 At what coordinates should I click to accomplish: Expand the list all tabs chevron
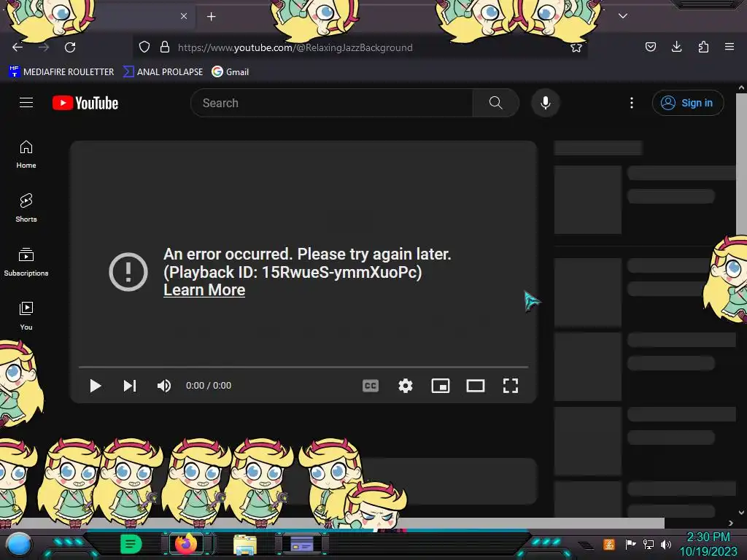tap(623, 16)
